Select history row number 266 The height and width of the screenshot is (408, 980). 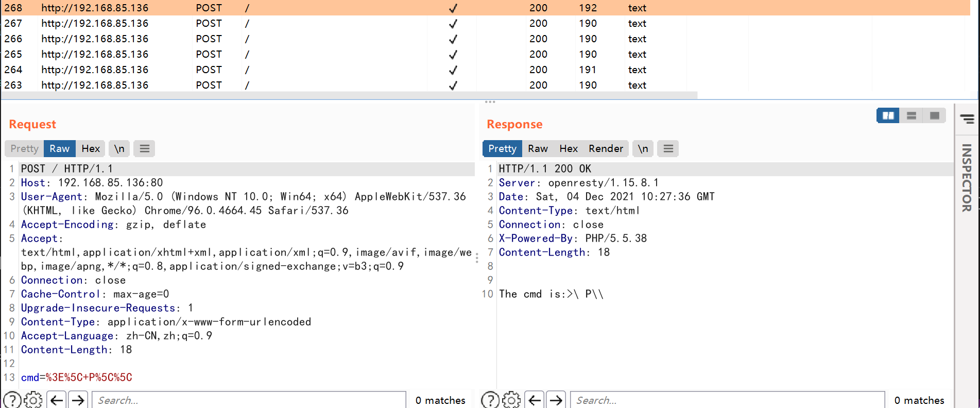pos(485,39)
